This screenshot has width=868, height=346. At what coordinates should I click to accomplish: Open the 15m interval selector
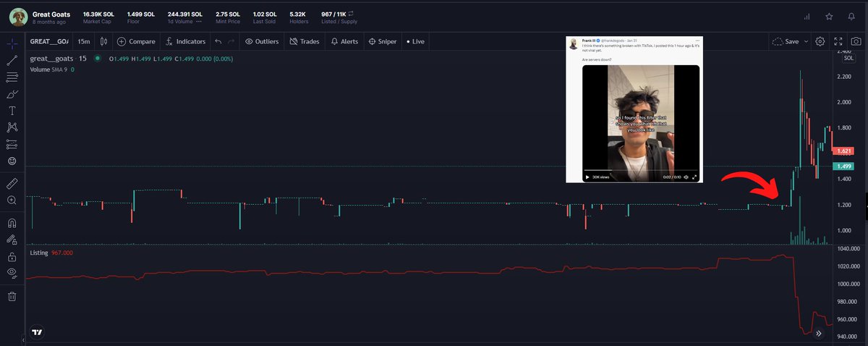pos(84,42)
